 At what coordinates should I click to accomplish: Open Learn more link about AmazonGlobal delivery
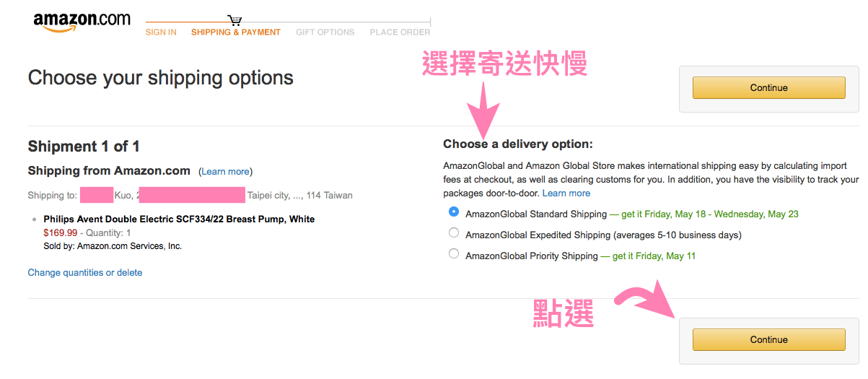[x=566, y=193]
